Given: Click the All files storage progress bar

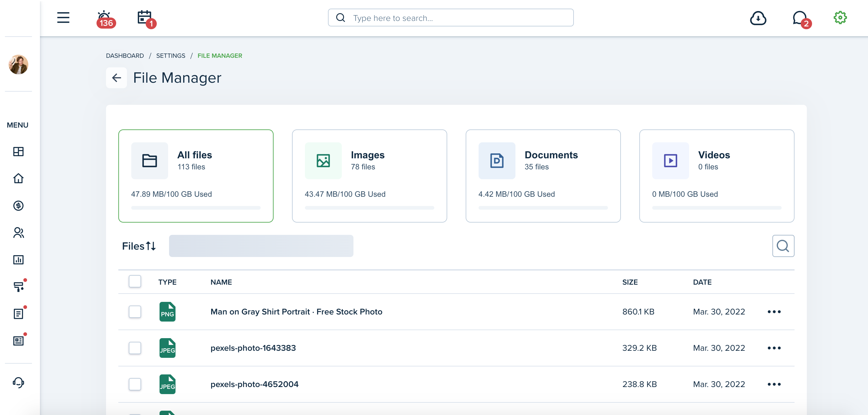Looking at the screenshot, I should 195,208.
